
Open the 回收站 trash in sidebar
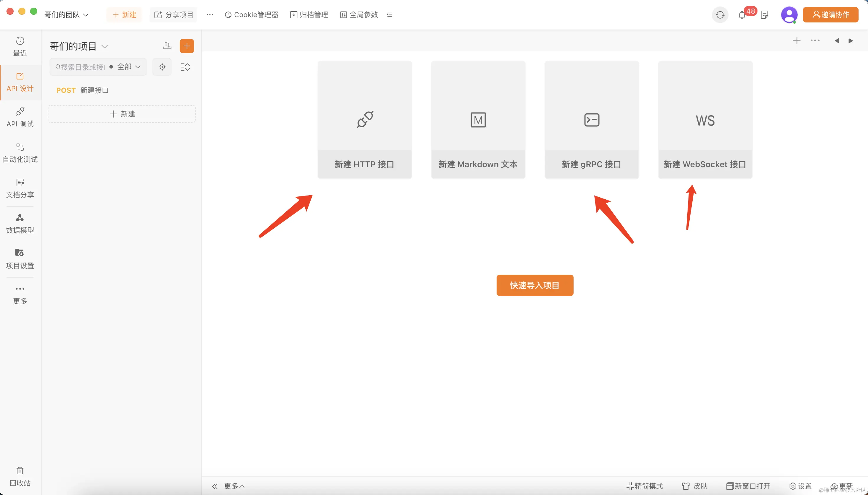pos(20,476)
